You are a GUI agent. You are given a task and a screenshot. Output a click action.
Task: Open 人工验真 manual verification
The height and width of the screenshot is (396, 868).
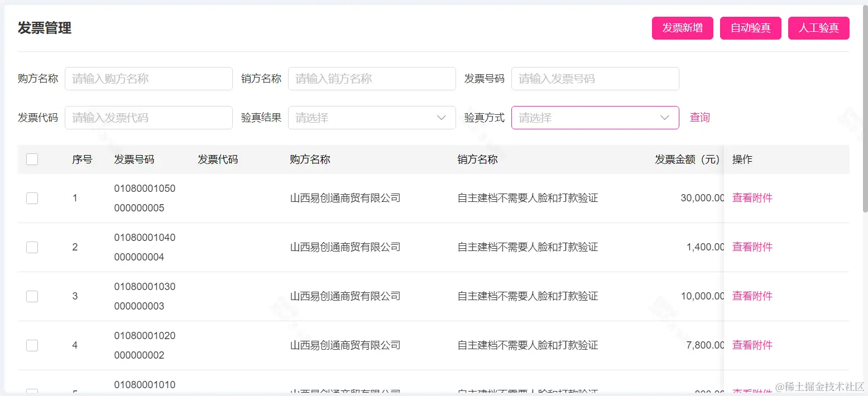(819, 28)
